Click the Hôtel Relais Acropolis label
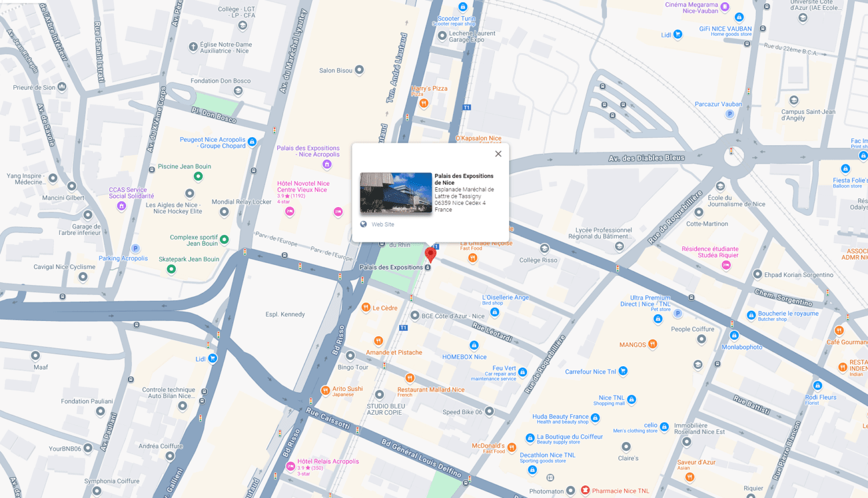868x498 pixels. click(328, 462)
